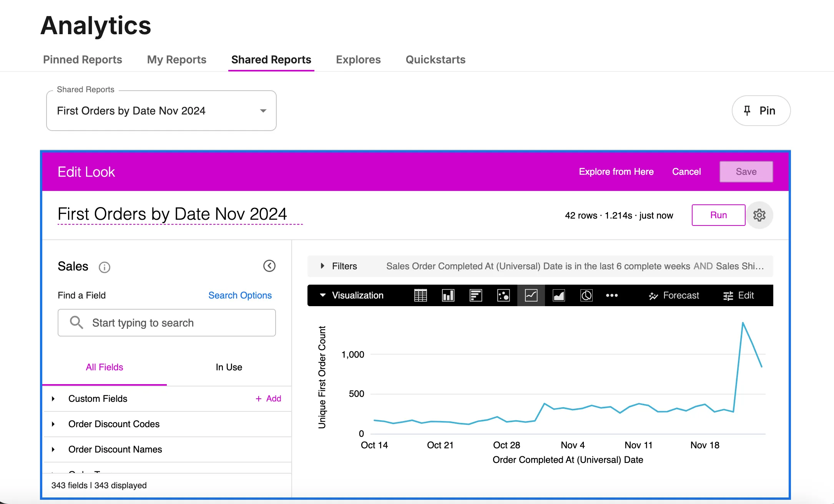Select the pie chart visualization icon

(586, 295)
